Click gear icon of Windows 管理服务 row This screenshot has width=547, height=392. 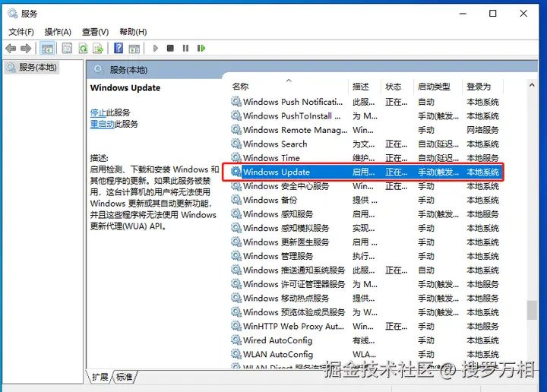coord(236,256)
